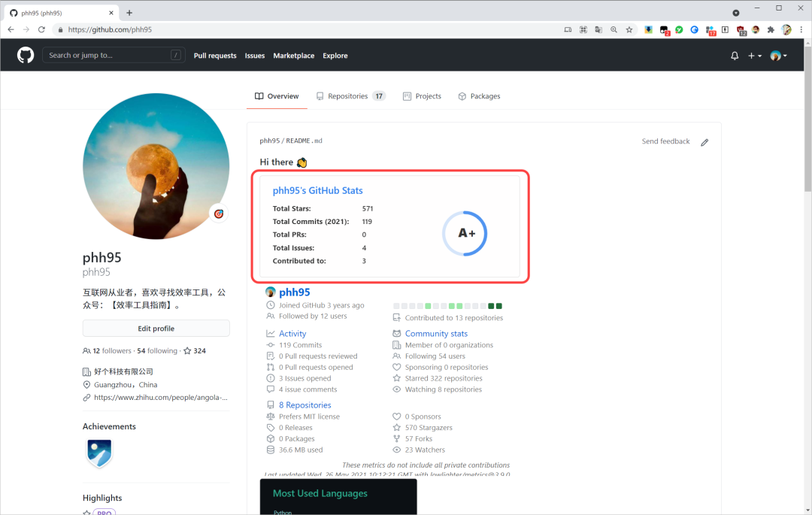
Task: Click the translate page icon
Action: [598, 29]
